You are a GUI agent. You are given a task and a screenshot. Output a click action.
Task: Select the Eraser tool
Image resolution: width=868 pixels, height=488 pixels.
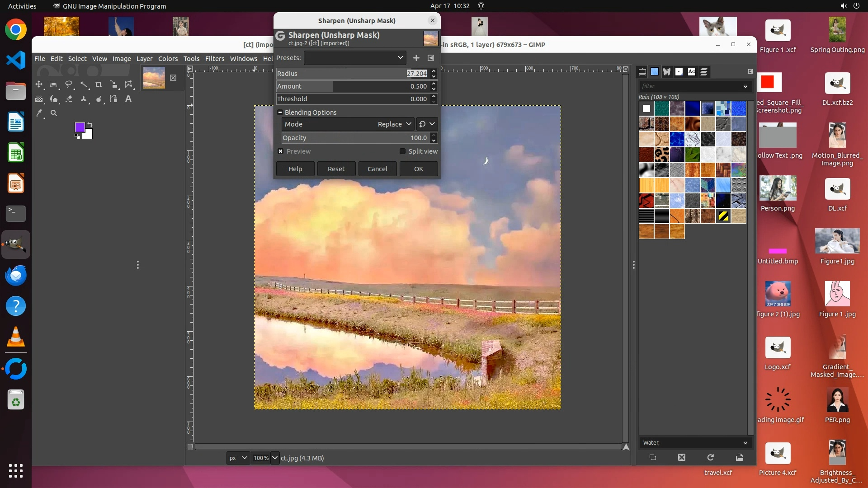coord(69,99)
